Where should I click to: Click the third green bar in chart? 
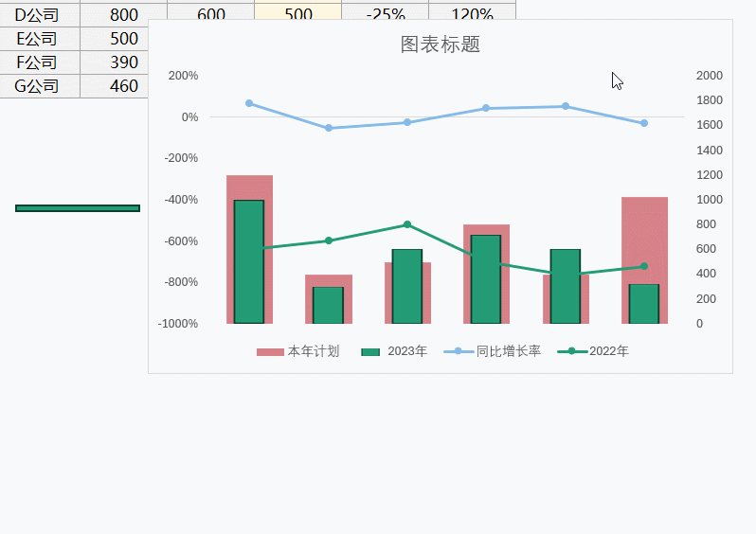(x=407, y=286)
